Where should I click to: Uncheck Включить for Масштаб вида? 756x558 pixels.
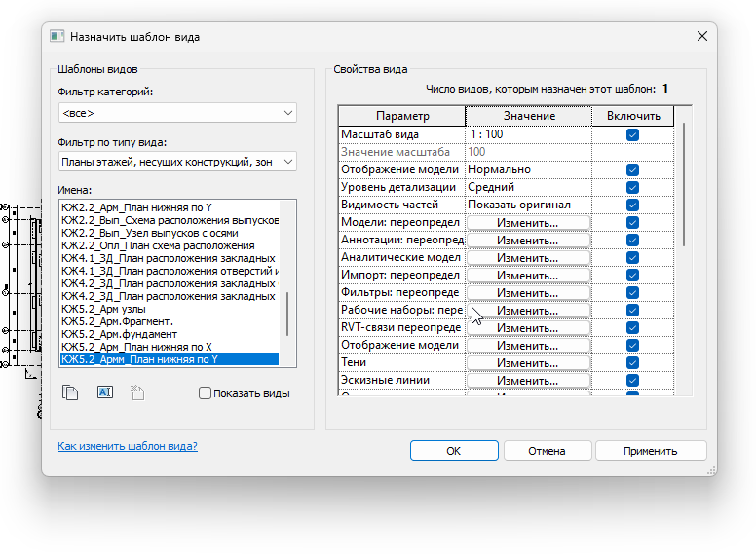tap(632, 134)
